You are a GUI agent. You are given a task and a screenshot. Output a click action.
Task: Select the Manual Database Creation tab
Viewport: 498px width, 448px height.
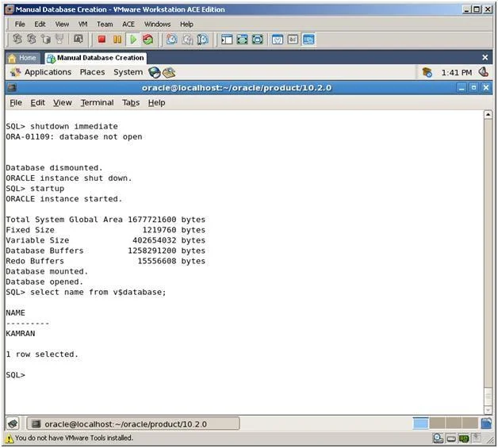tap(96, 58)
